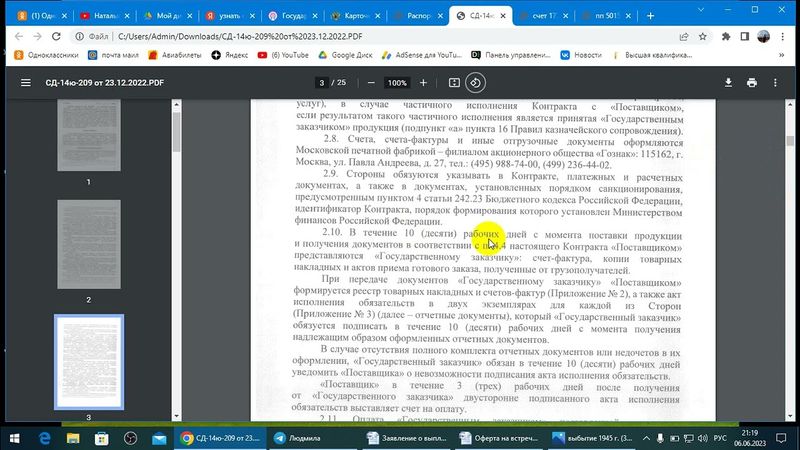The height and width of the screenshot is (450, 800).
Task: Open File Explorer from the taskbar
Action: tap(73, 438)
